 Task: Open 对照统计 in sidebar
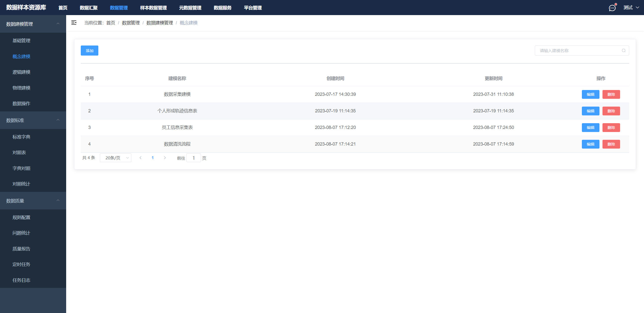(33, 184)
